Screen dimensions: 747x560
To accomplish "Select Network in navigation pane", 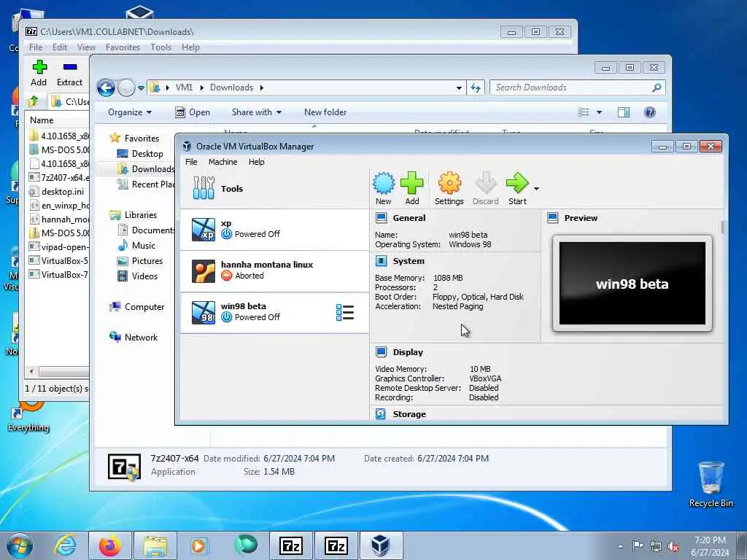I will point(134,338).
